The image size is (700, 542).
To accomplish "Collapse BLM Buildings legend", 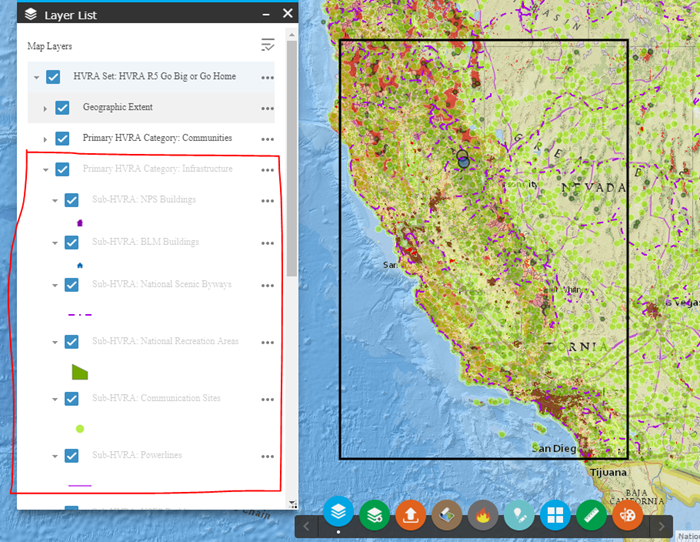I will [x=55, y=243].
